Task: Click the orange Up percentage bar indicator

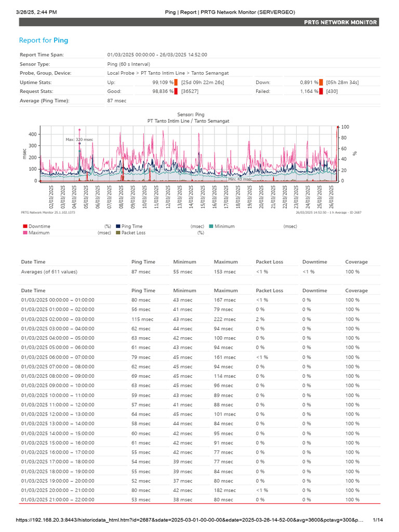Action: click(x=176, y=83)
